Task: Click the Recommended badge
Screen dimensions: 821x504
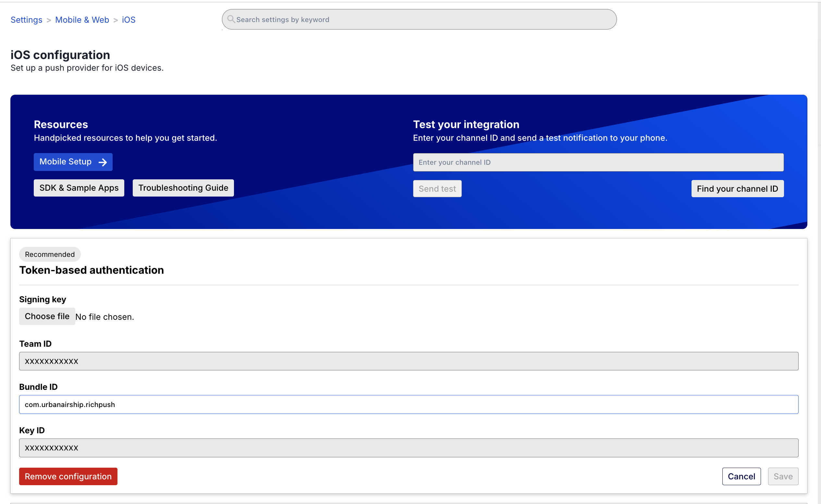Action: [50, 254]
